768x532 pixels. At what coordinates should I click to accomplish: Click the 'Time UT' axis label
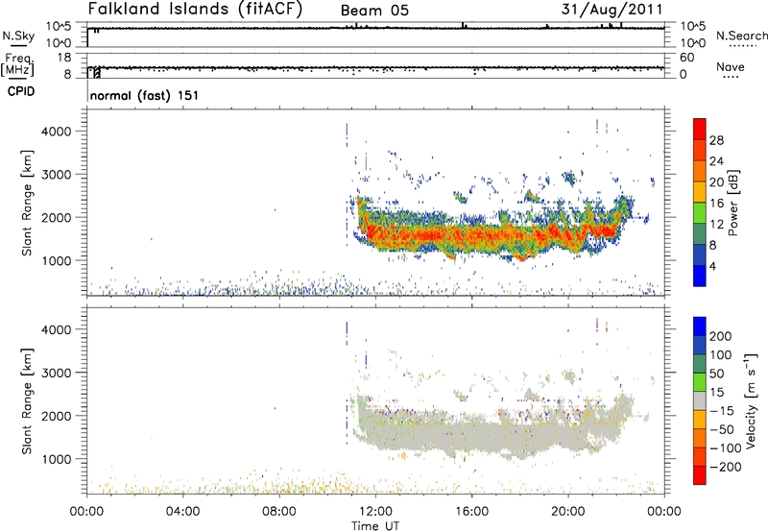[375, 525]
